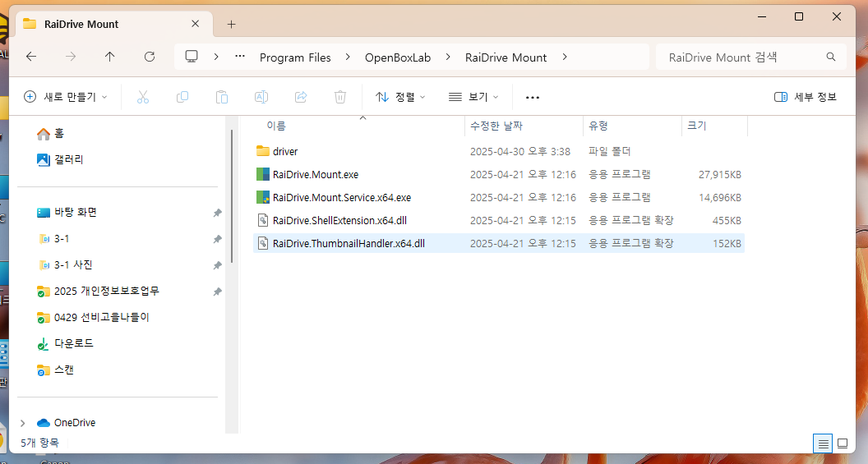Click the navigation pane vertical scrollbar
This screenshot has width=868, height=464.
pyautogui.click(x=232, y=196)
